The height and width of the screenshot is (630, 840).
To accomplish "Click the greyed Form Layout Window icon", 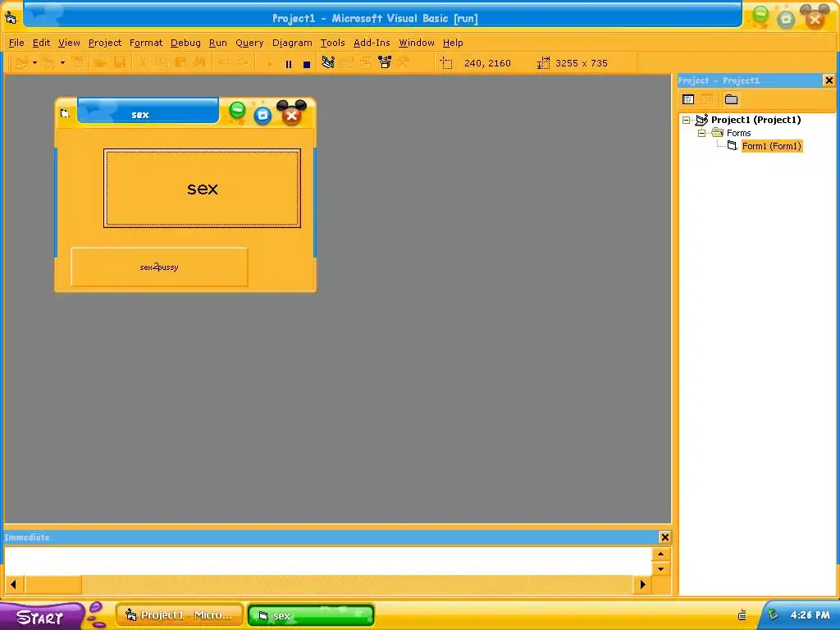I will coord(366,62).
